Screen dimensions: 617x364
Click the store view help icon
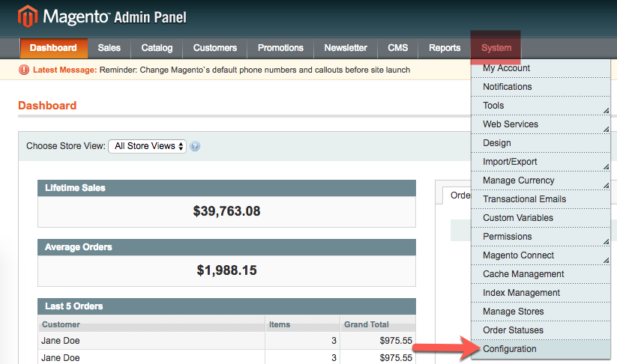click(195, 147)
